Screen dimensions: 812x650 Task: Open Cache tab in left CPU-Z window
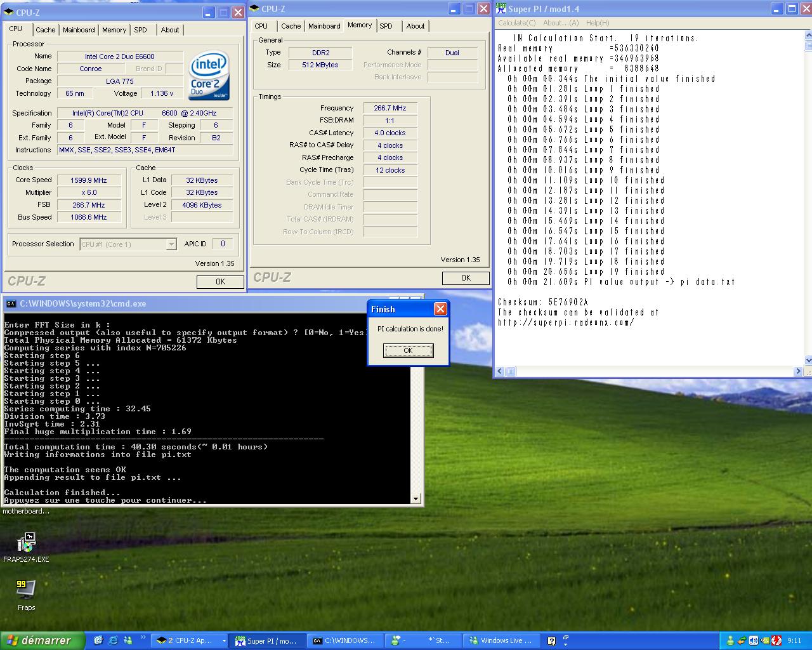pyautogui.click(x=45, y=30)
